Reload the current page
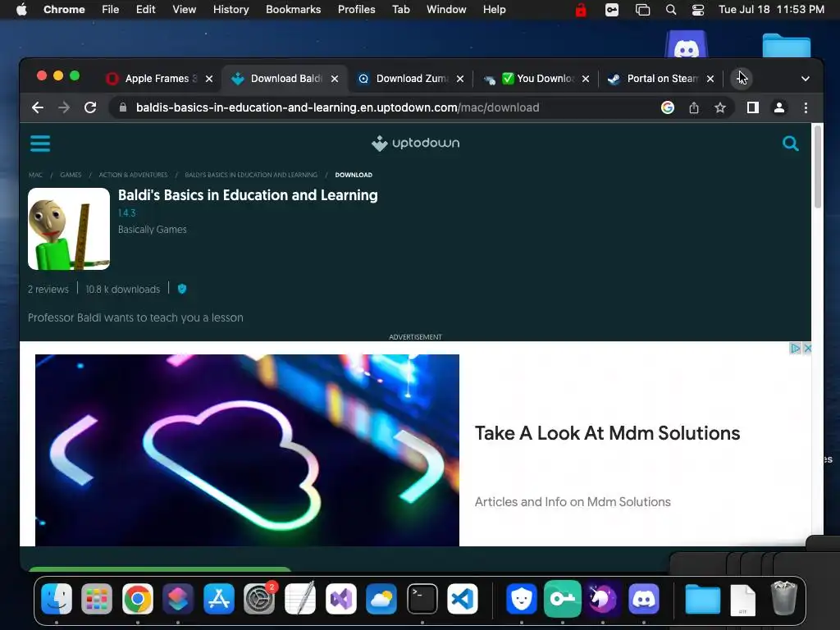Viewport: 840px width, 630px height. (90, 107)
